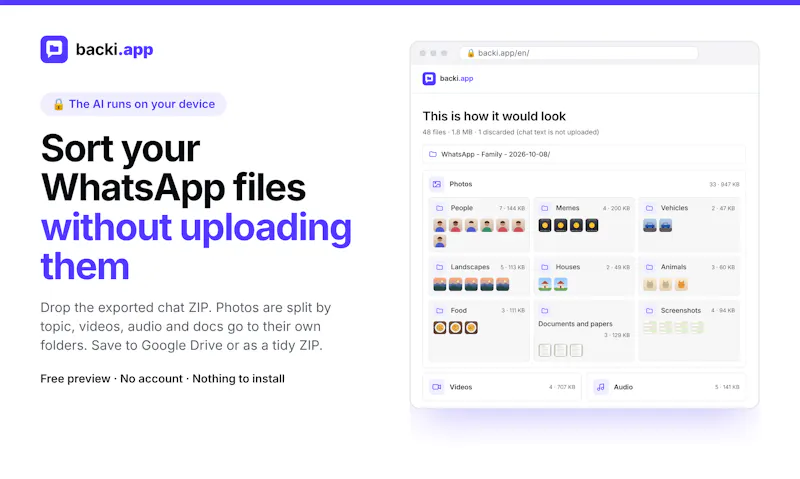Click the '5 · 141 KB' Audio size text
Screen dimensions: 800x479
click(727, 387)
